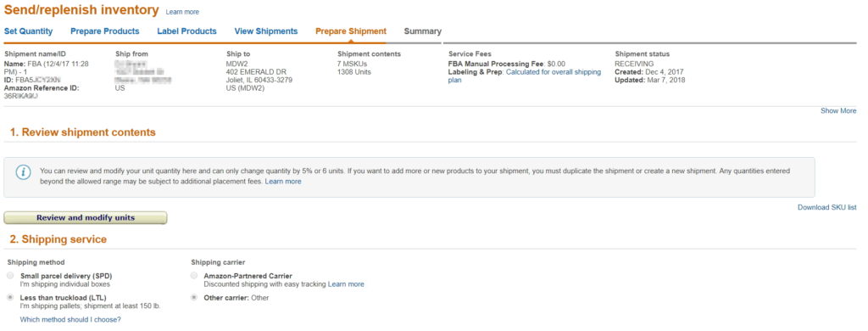Viewport: 868px width, 331px height.
Task: Open Labeling & Prep calculated fees link
Action: coord(524,76)
